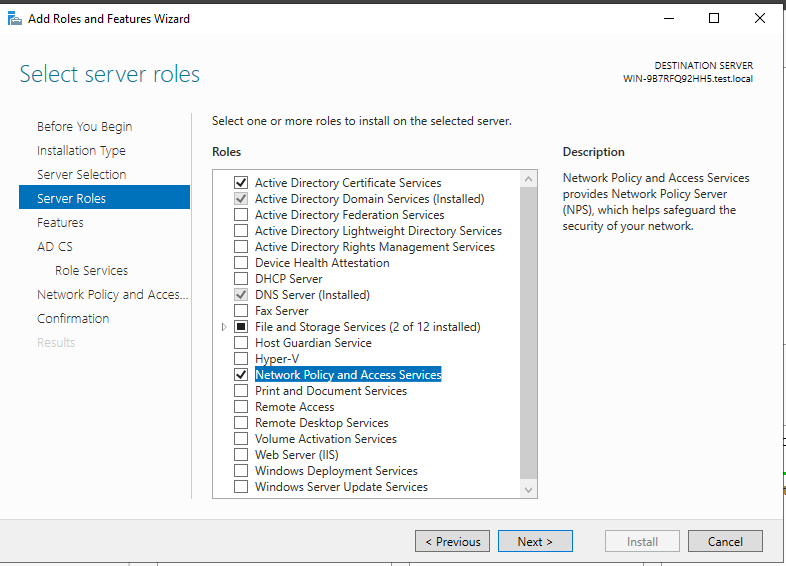Enable the DHCP Server role
This screenshot has width=786, height=566.
pos(241,278)
